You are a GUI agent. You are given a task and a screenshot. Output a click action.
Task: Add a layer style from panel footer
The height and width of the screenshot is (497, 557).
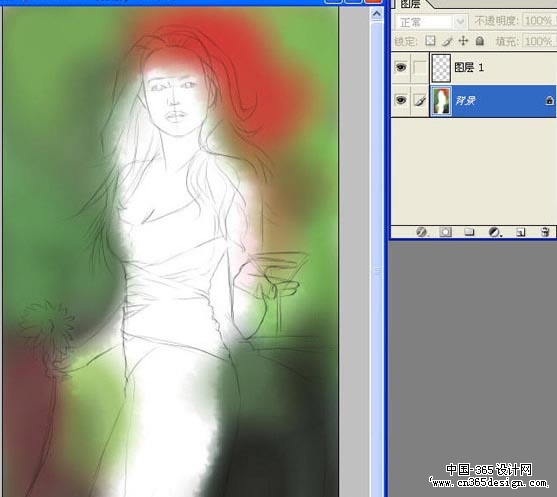422,232
